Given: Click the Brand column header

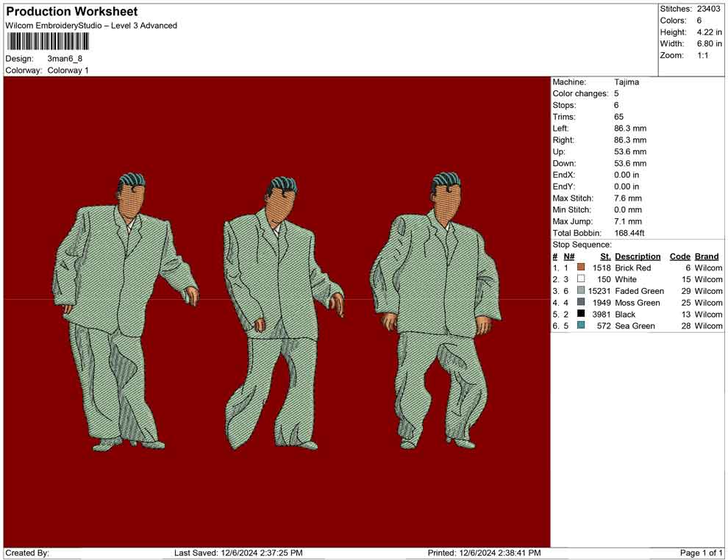Looking at the screenshot, I should (x=707, y=256).
